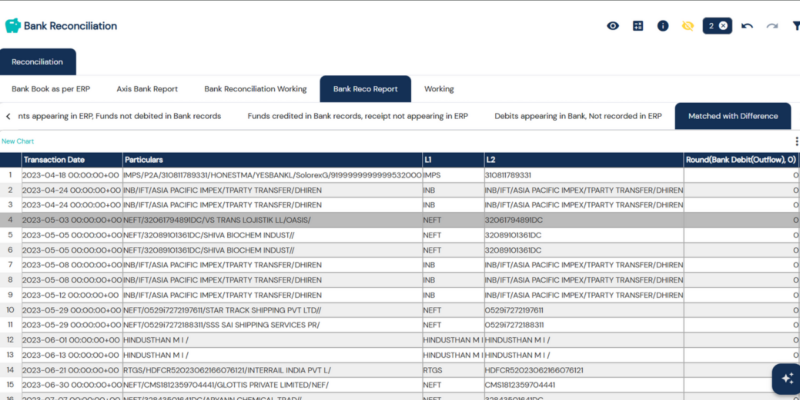Click the eye view icon in top toolbar
This screenshot has width=800, height=400.
(613, 26)
